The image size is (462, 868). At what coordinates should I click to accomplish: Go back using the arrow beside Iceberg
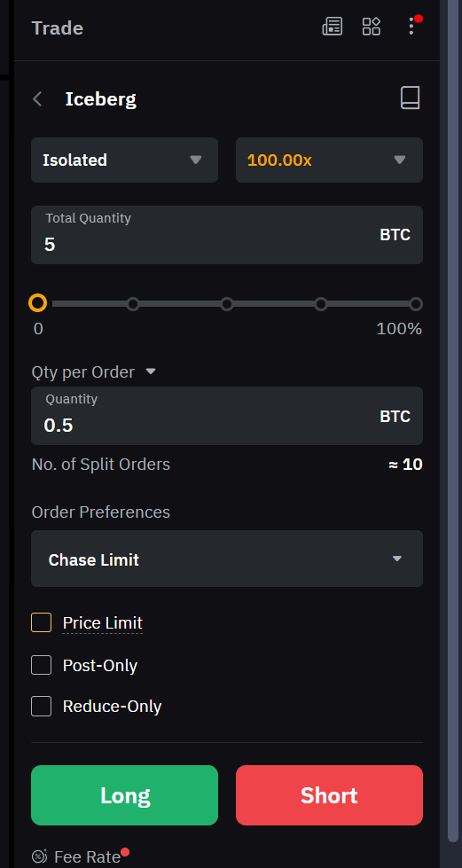(37, 99)
